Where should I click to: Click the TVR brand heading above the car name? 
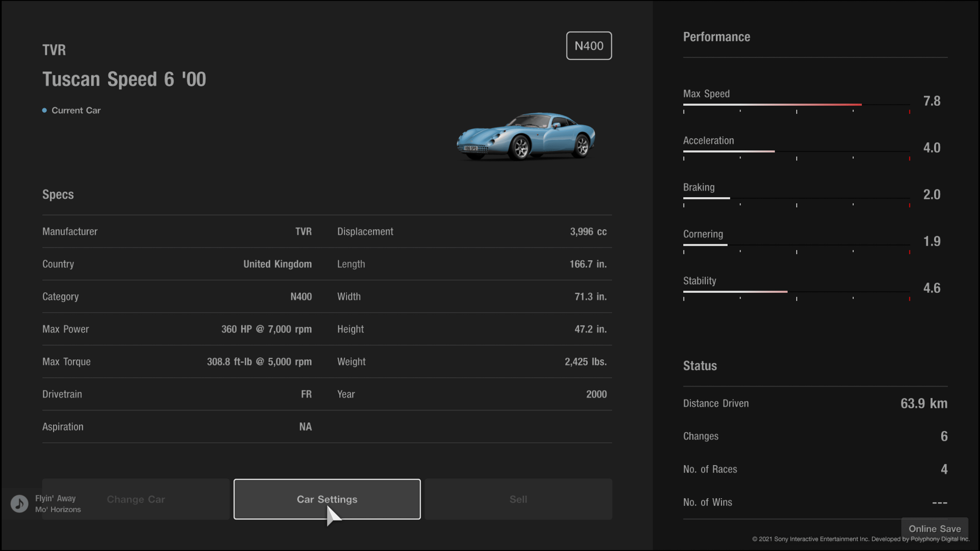(x=54, y=50)
